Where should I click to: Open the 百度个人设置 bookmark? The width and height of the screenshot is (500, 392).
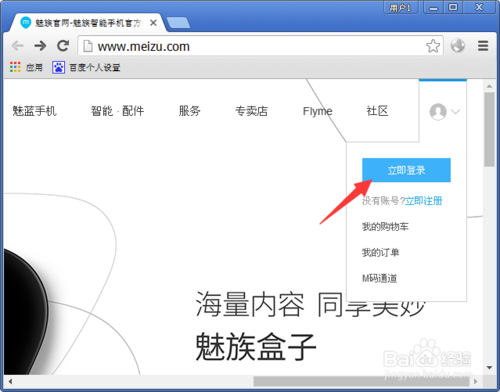tap(86, 67)
